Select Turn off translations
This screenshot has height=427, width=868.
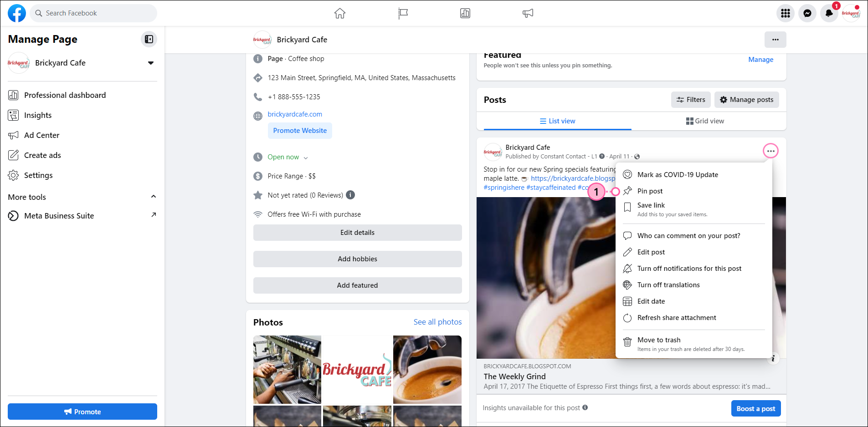coord(693,285)
